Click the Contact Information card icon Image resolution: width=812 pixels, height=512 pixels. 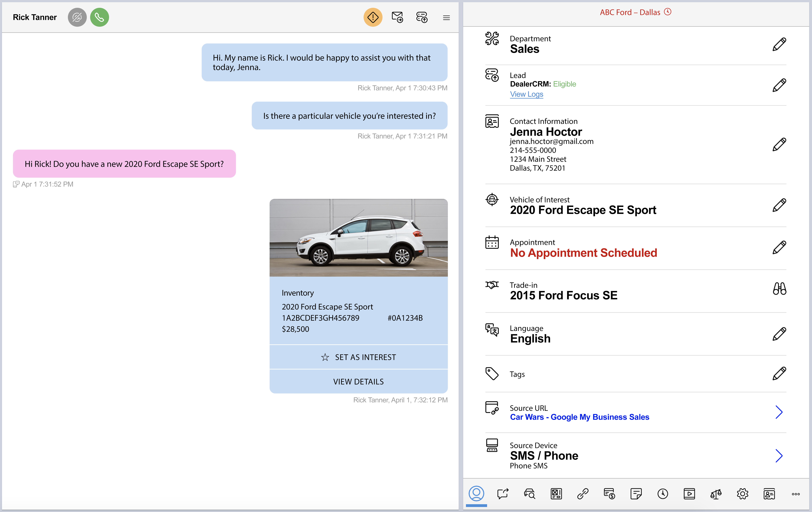492,121
